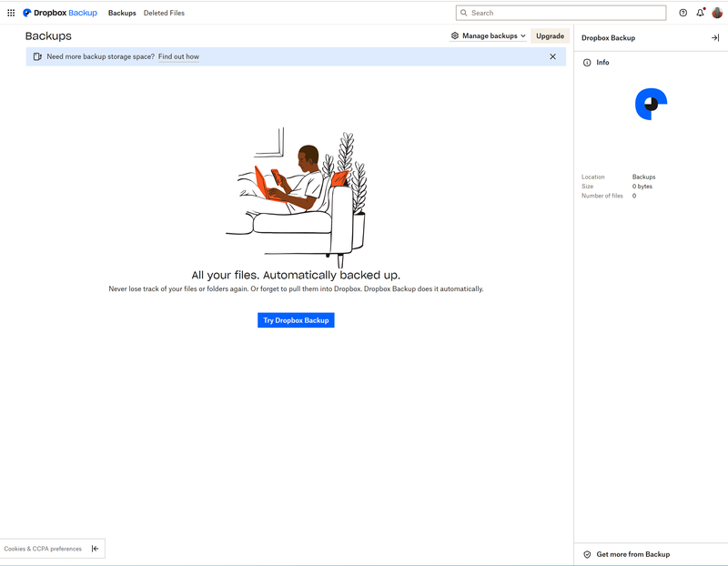Collapse the Dropbox Backup side panel
728x566 pixels.
715,37
